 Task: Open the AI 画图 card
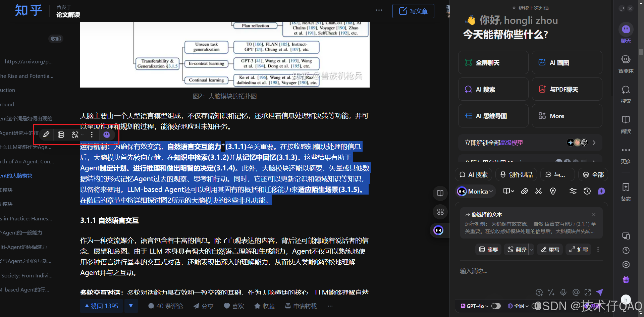pyautogui.click(x=567, y=62)
